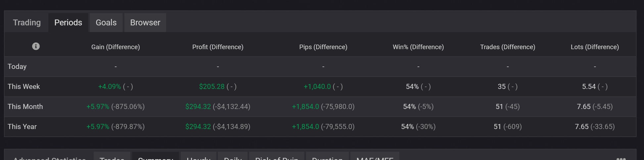Open the Advanced Statistics Trades tab
The image size is (644, 160).
point(112,158)
